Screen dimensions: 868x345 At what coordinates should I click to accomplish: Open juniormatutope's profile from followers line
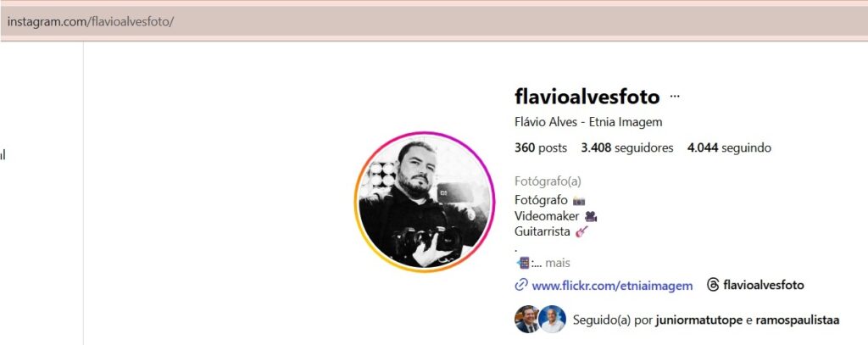pos(698,320)
